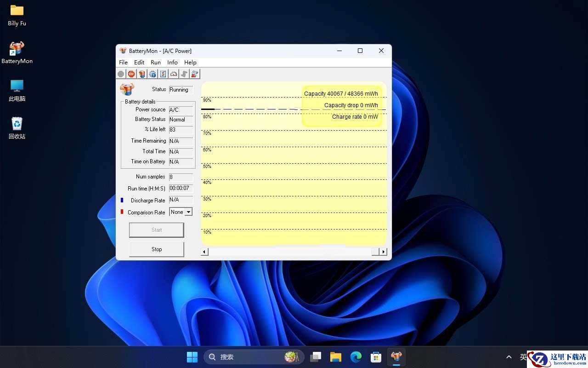The width and height of the screenshot is (588, 368).
Task: Click the Run time field showing 00:00:07
Action: [x=181, y=189]
